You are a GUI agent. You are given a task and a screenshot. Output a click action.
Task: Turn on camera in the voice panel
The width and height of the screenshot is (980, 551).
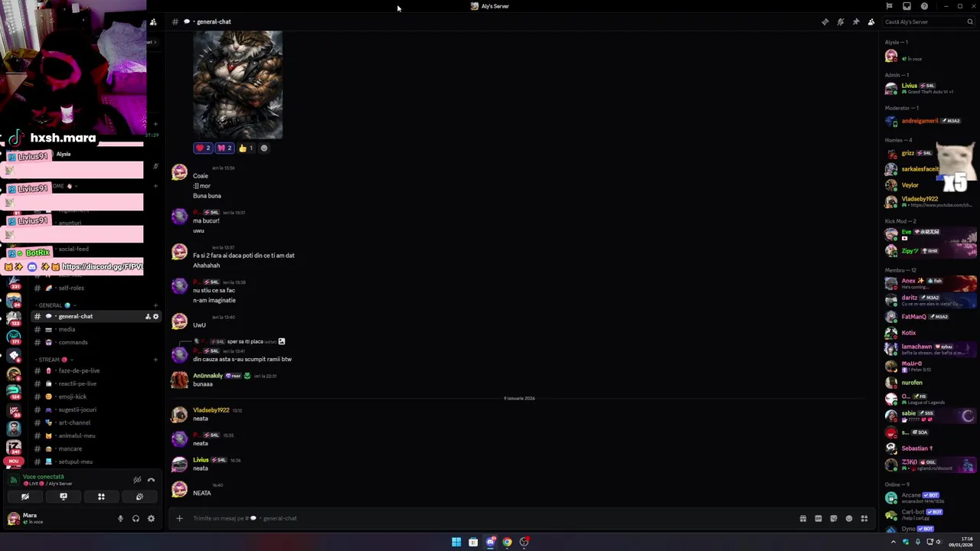point(25,497)
